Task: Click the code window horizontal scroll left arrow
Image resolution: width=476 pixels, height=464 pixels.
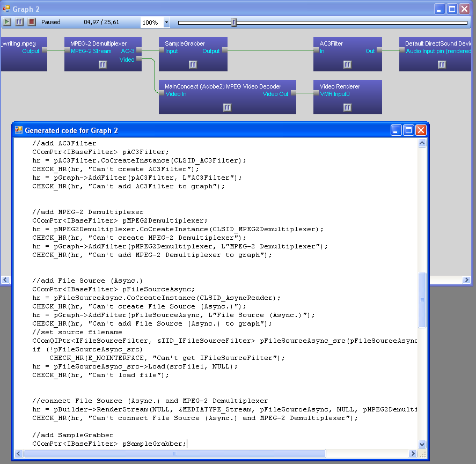Action: point(19,454)
